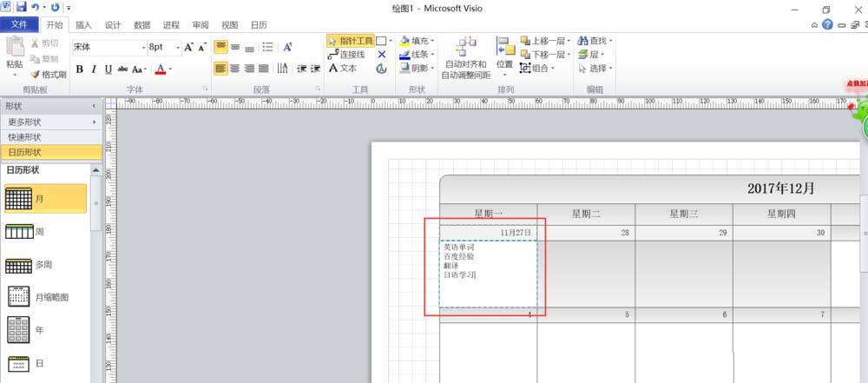Image resolution: width=868 pixels, height=383 pixels.
Task: Toggle Italic formatting
Action: [94, 69]
